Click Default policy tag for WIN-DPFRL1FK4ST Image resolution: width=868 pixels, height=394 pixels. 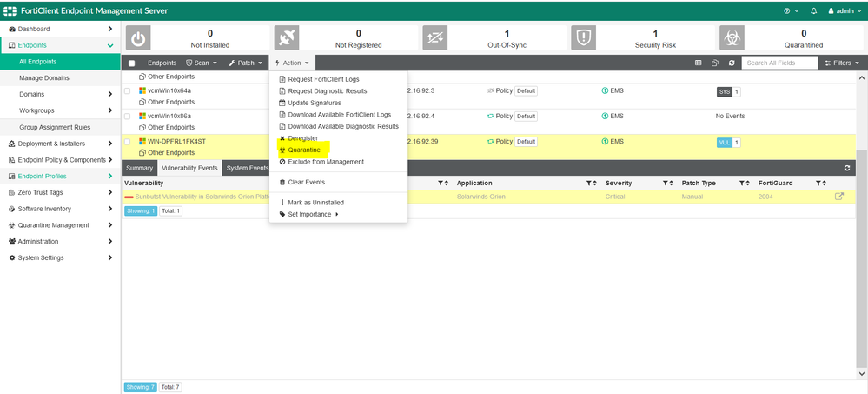tap(526, 142)
